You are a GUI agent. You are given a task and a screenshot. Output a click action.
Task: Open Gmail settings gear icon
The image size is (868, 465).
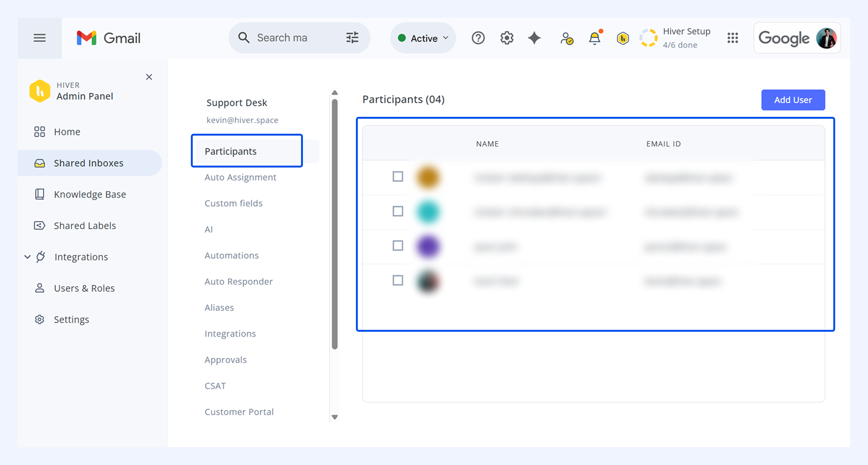pos(507,38)
